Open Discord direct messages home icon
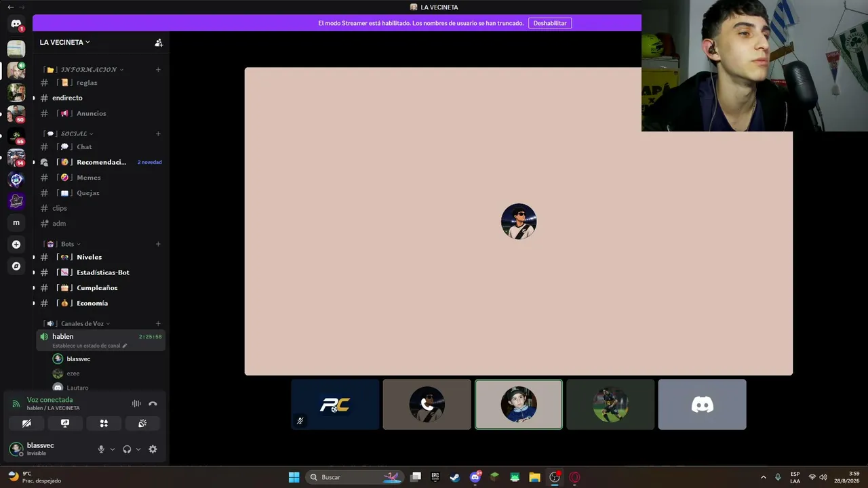 tap(16, 24)
